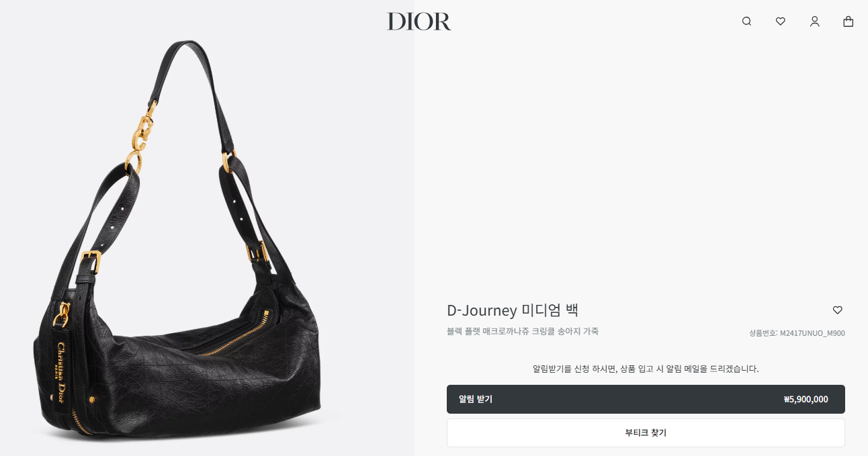Click the 블랙 플랫 매크로까나쥬 description text
868x456 pixels.
[x=523, y=331]
